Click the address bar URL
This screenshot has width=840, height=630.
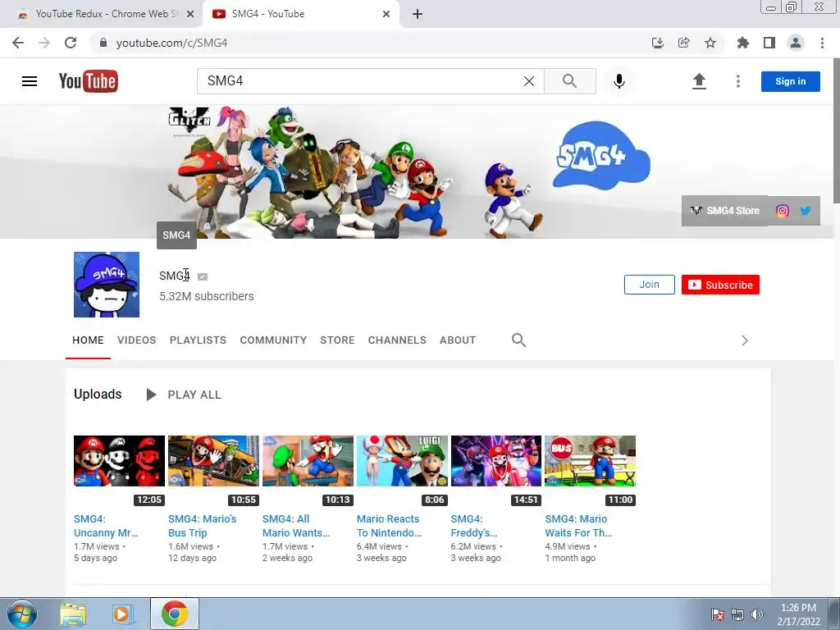[x=171, y=43]
